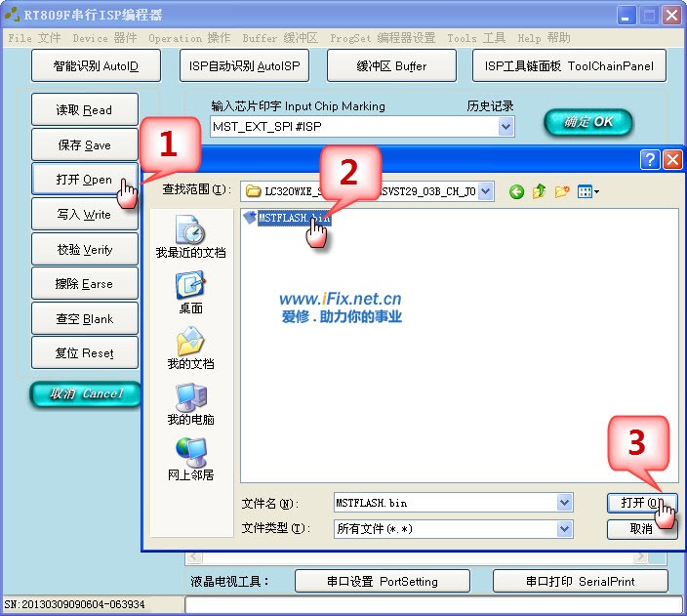Select the MSTFLASH.bin file
The image size is (687, 616).
point(287,218)
